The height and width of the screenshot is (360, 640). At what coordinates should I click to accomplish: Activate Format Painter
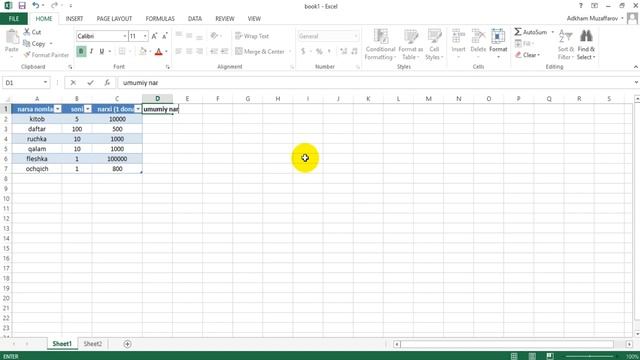[46, 55]
